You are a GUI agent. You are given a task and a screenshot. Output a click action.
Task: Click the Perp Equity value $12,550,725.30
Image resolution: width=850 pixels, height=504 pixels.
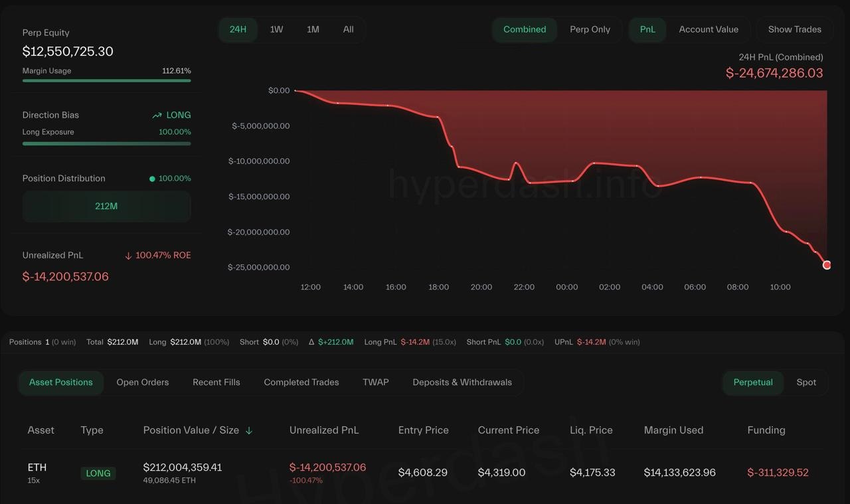[x=68, y=52]
